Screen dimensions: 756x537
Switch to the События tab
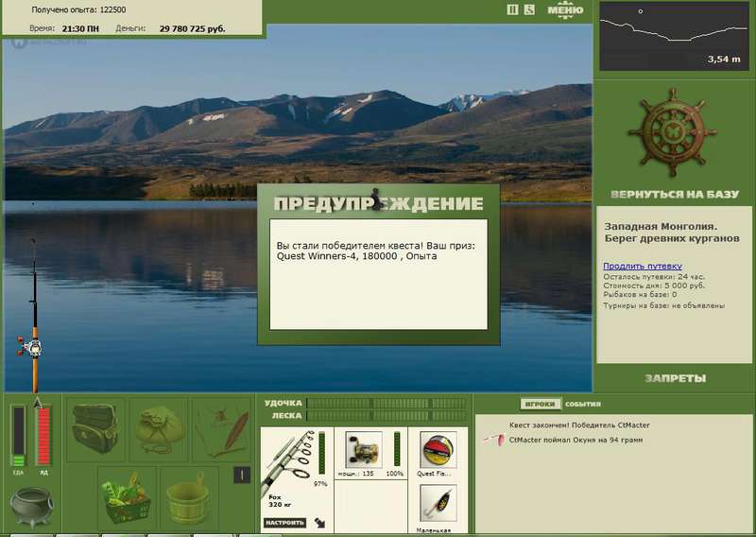pos(583,404)
